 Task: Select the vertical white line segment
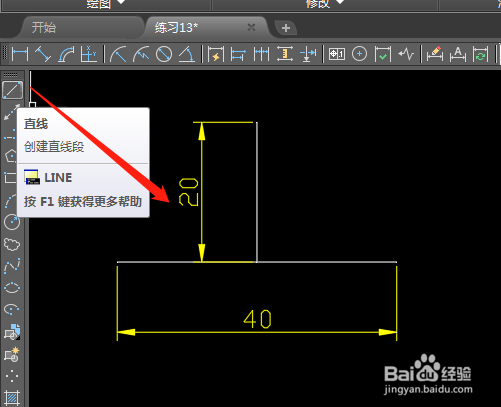pos(257,192)
